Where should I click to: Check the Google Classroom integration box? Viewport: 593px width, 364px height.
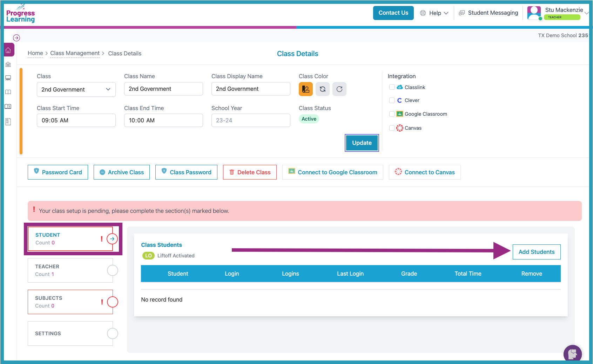pos(392,114)
